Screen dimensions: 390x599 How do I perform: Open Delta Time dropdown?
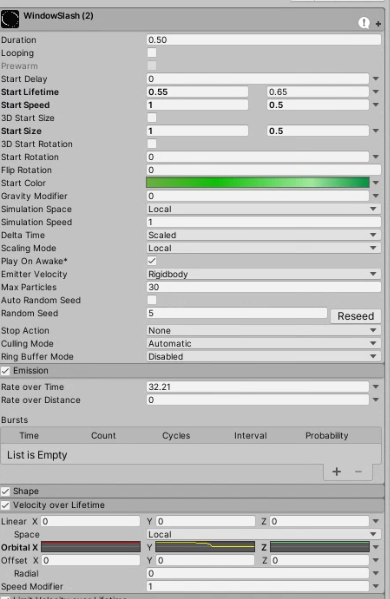(264, 235)
